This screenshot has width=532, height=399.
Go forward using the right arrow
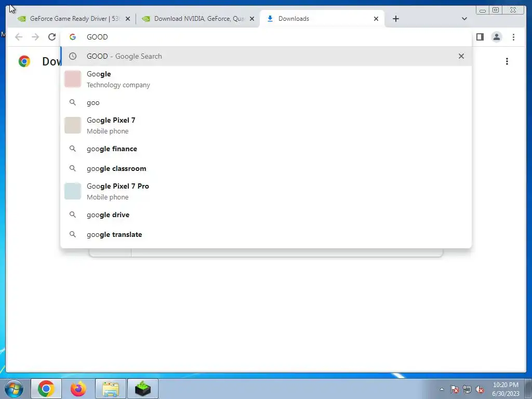[35, 37]
